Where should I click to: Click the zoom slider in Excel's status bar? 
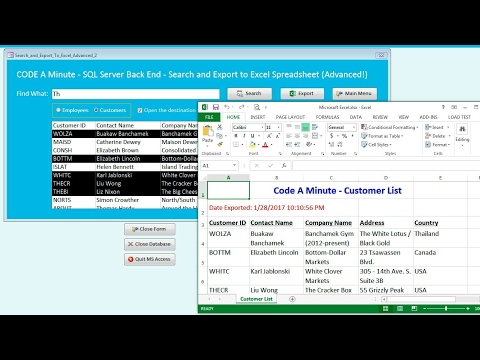[x=446, y=309]
